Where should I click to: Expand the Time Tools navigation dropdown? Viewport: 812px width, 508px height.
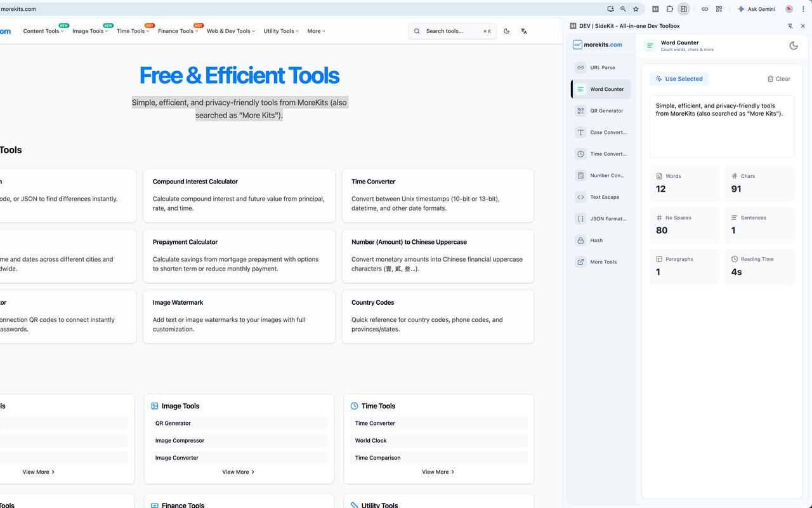point(133,31)
